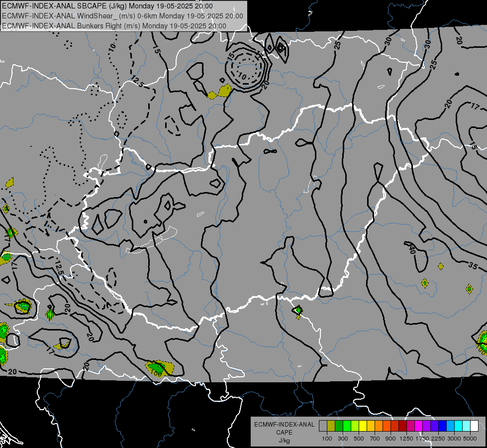Click the J/kg unit label in legend

[284, 441]
